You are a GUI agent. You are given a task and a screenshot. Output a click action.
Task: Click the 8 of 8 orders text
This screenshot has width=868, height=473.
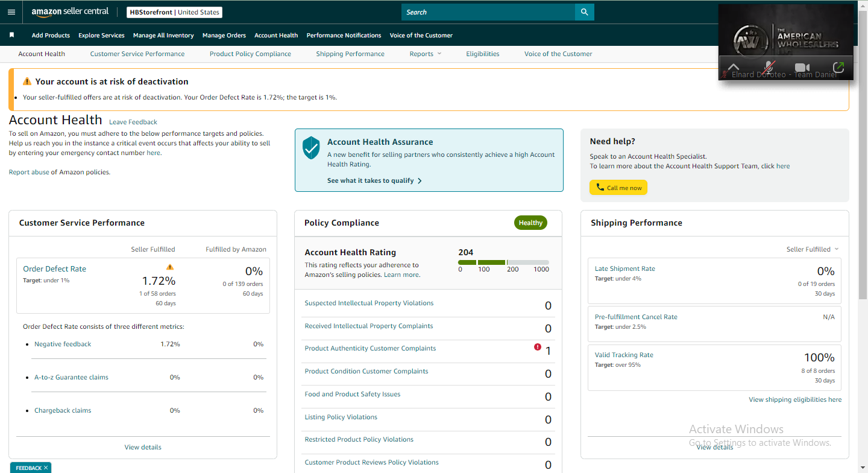coord(818,370)
